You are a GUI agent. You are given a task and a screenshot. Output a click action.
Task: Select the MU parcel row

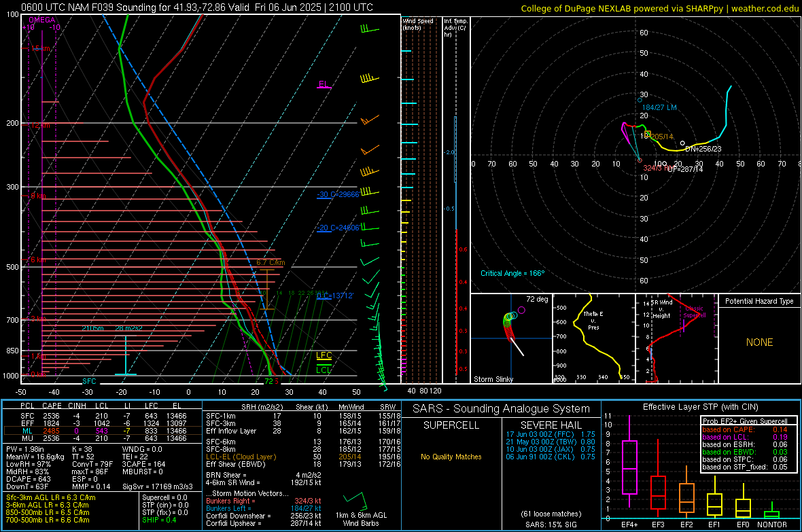click(103, 438)
